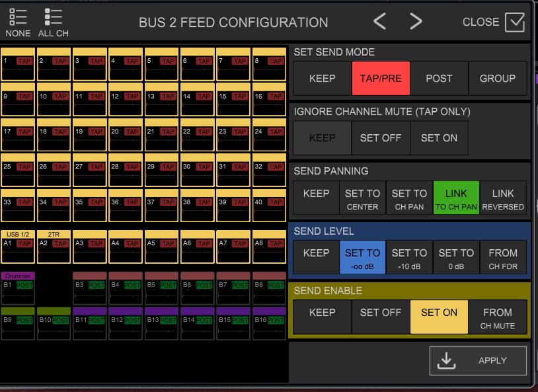Choose SET ON under Send Enable

[x=439, y=317]
